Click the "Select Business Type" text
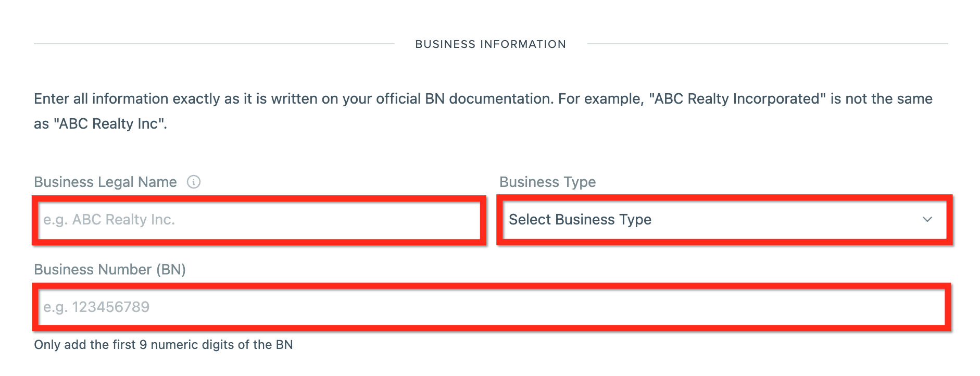 580,220
